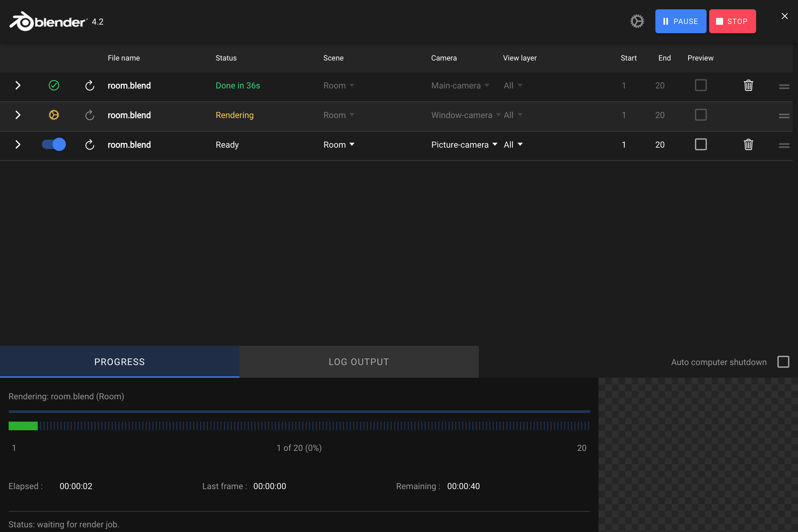Click the frame progress bar
Screen dimensions: 798x532
pyautogui.click(x=299, y=426)
